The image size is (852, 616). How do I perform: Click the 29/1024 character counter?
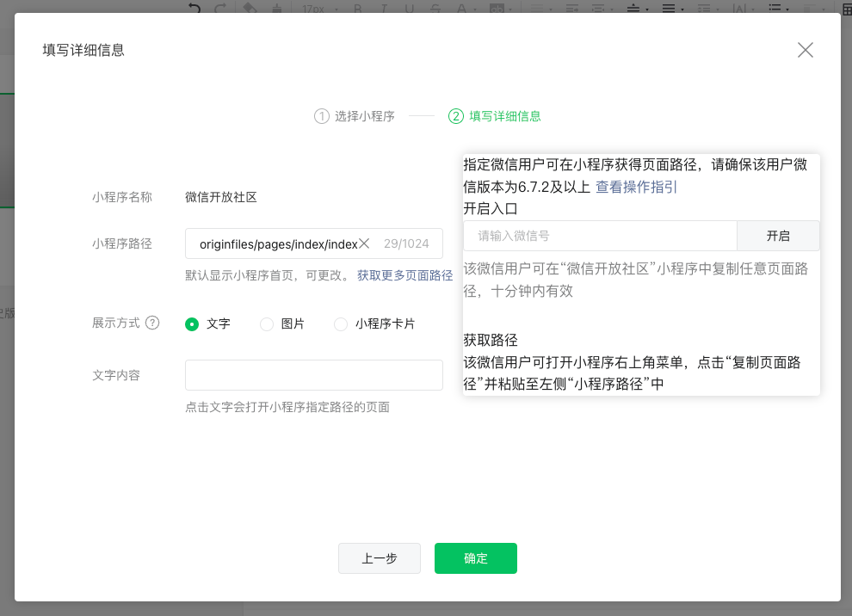point(406,243)
